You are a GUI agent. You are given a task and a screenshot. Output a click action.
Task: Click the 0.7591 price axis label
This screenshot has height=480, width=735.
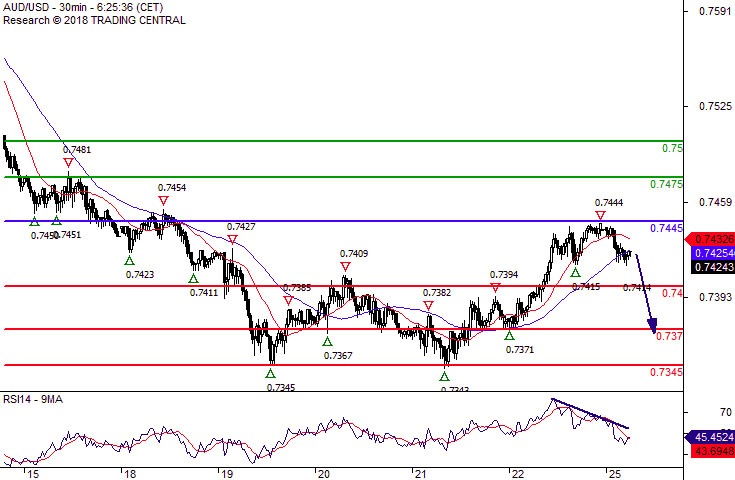pyautogui.click(x=715, y=11)
